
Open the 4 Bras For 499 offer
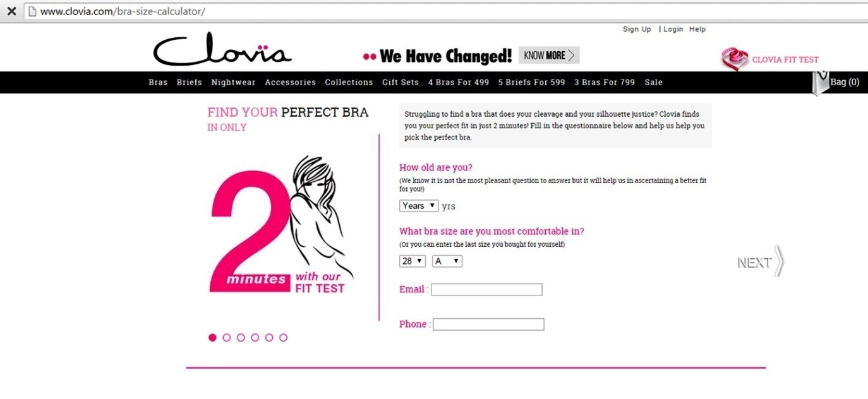[459, 82]
